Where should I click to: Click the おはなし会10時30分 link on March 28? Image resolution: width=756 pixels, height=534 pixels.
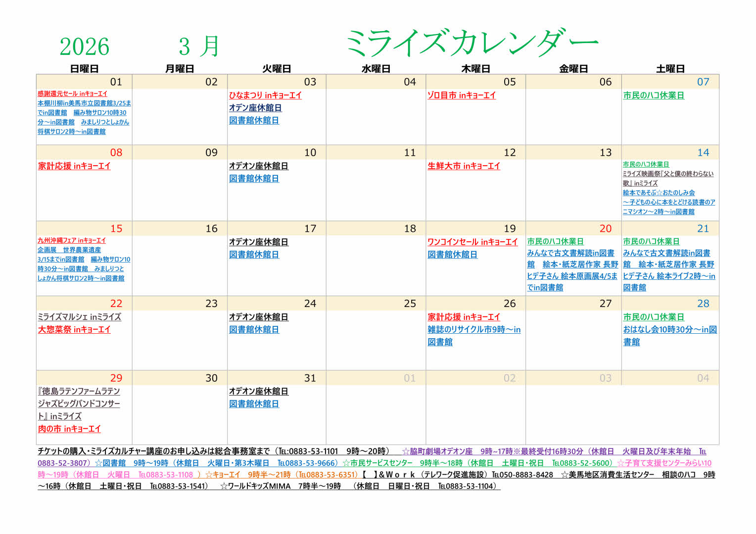(669, 330)
